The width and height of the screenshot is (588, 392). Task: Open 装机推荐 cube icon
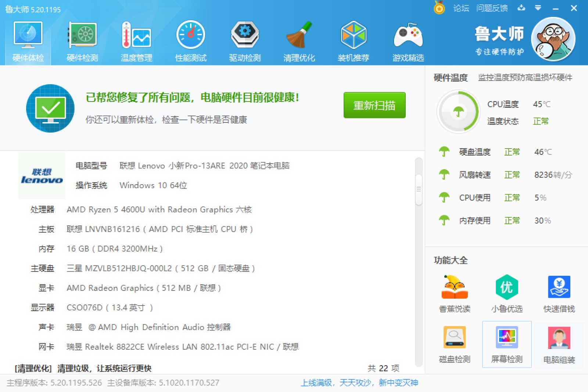(x=353, y=41)
